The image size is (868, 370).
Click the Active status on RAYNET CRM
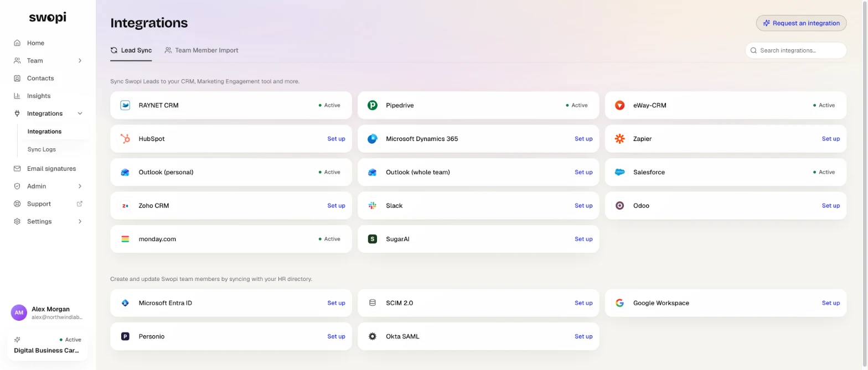point(329,105)
